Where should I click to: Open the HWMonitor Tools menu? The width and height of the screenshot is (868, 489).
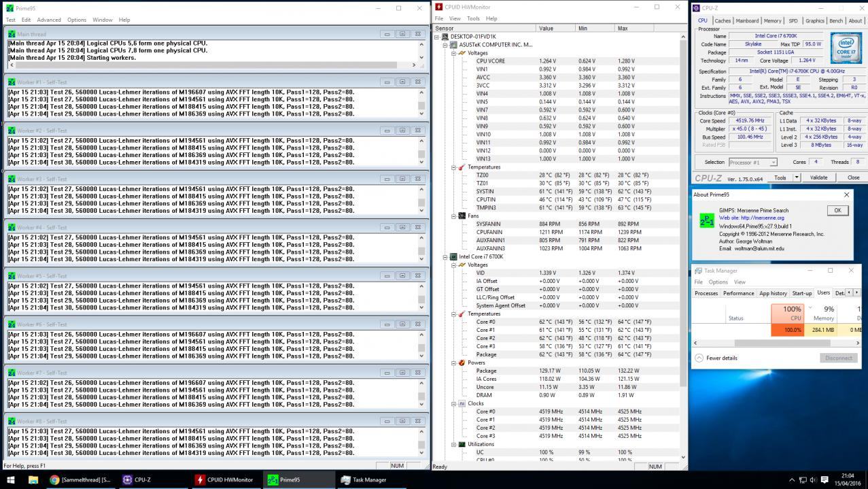click(473, 18)
